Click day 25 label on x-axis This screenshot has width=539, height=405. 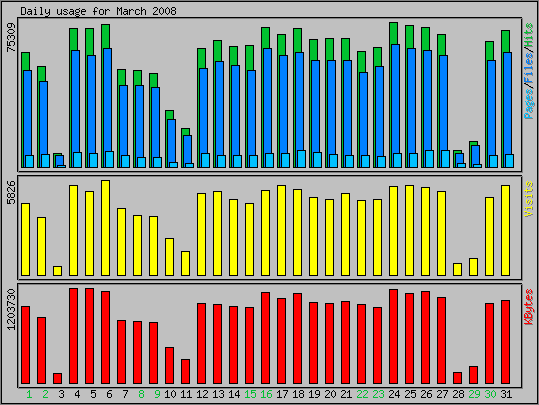(x=410, y=394)
